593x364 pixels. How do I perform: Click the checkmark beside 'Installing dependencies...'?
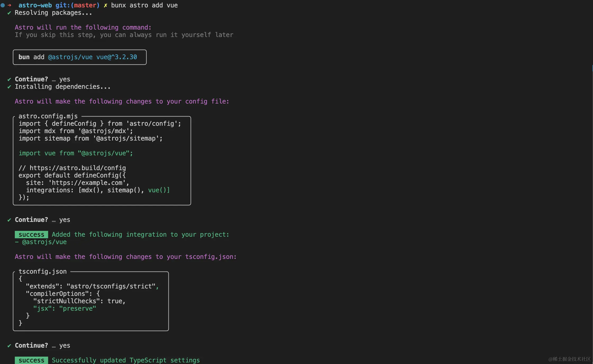click(9, 87)
